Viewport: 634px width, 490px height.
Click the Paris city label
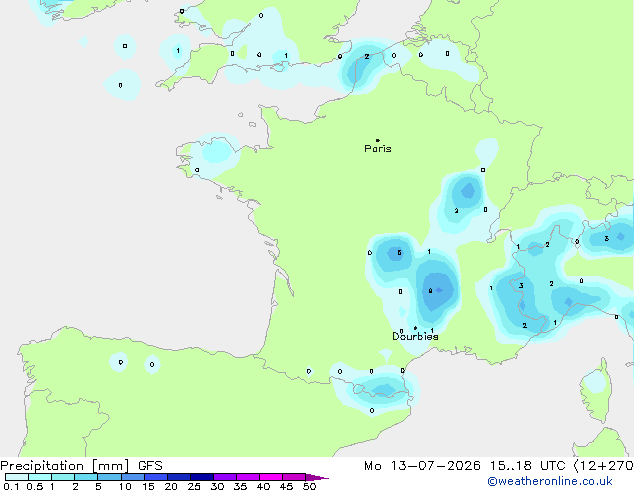coord(378,149)
